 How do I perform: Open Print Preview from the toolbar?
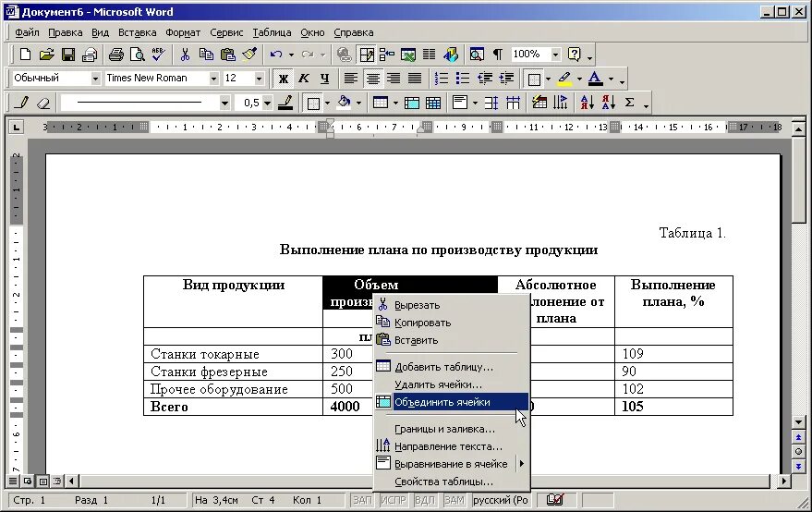(x=138, y=54)
